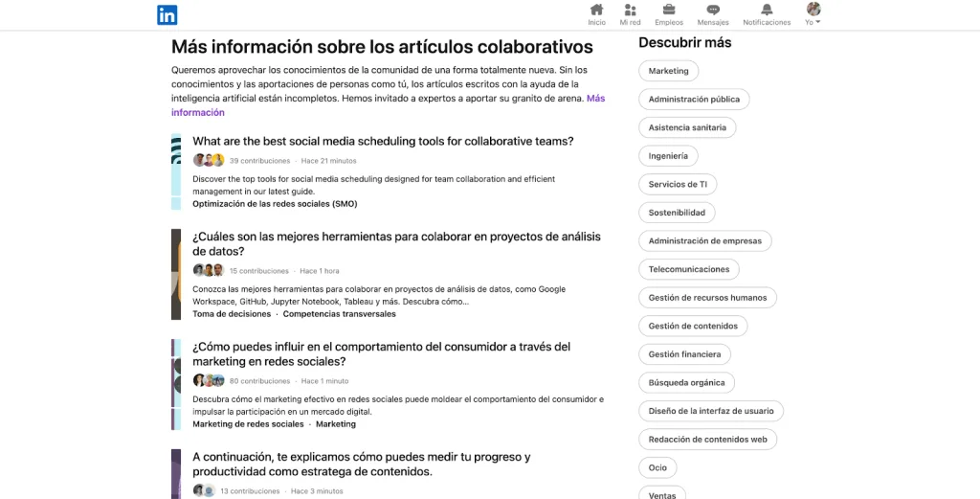Expand the Yo account dropdown
Image resolution: width=980 pixels, height=499 pixels.
(813, 23)
